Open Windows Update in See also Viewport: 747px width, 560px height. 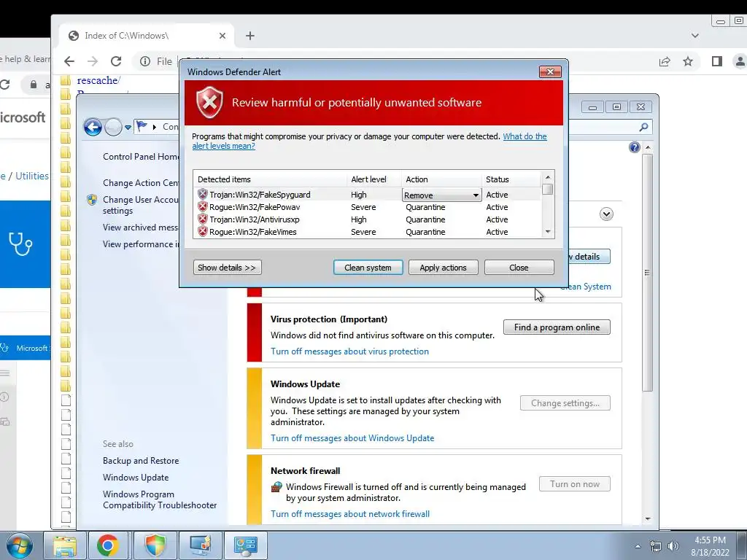136,477
